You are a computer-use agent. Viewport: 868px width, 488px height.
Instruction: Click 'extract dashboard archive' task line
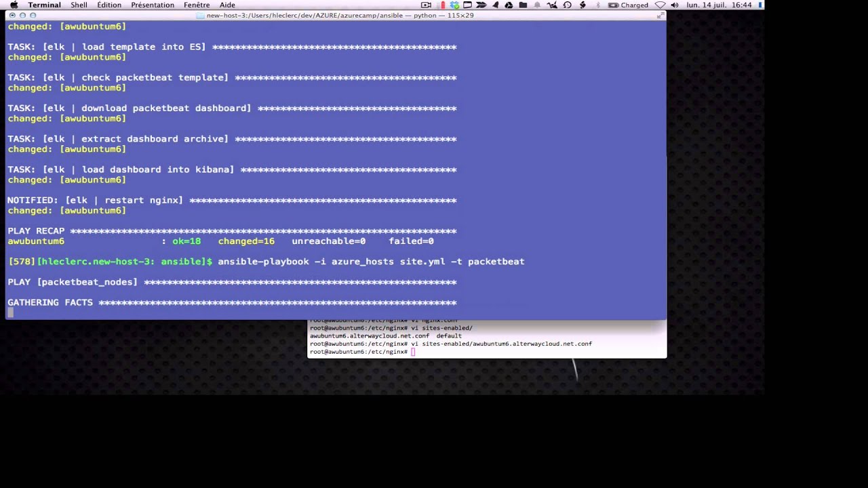tap(232, 139)
